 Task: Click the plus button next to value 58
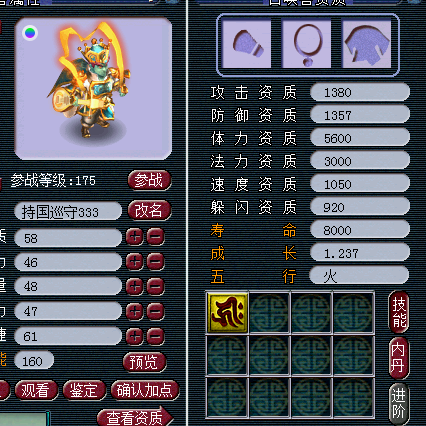(135, 237)
